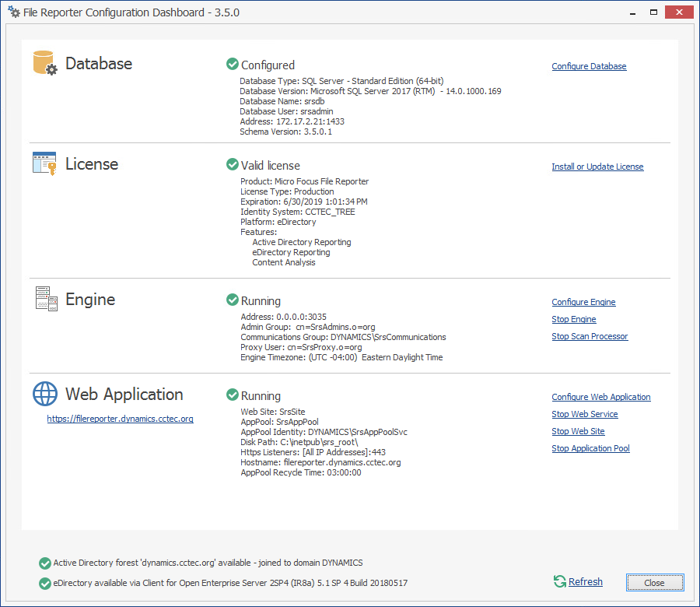Click the Engine Running green checkmark
This screenshot has width=700, height=607.
tap(232, 300)
